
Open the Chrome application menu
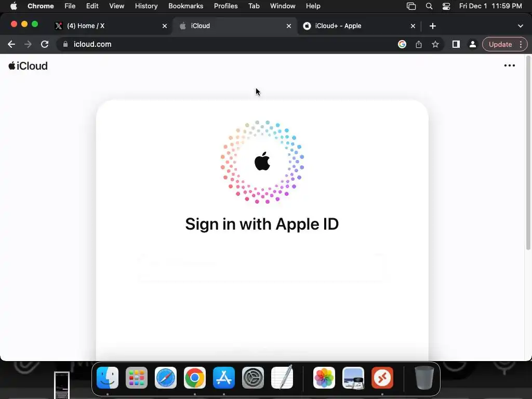pyautogui.click(x=41, y=6)
